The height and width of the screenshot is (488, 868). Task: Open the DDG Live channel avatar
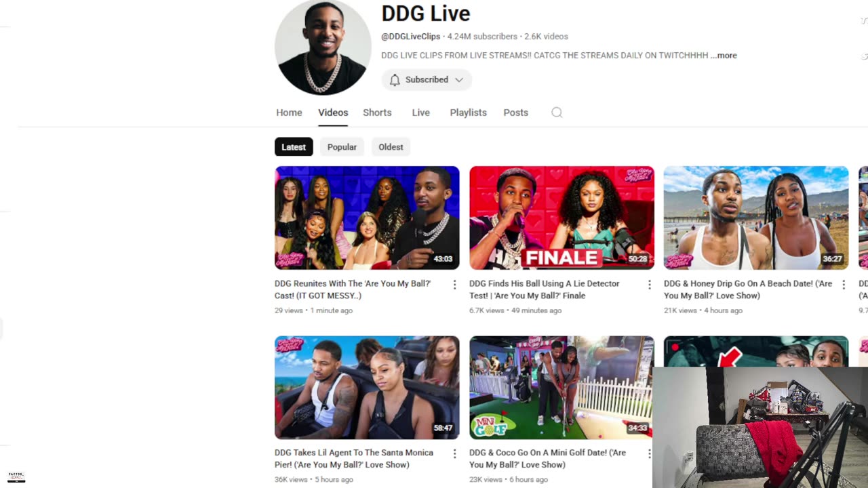point(323,47)
